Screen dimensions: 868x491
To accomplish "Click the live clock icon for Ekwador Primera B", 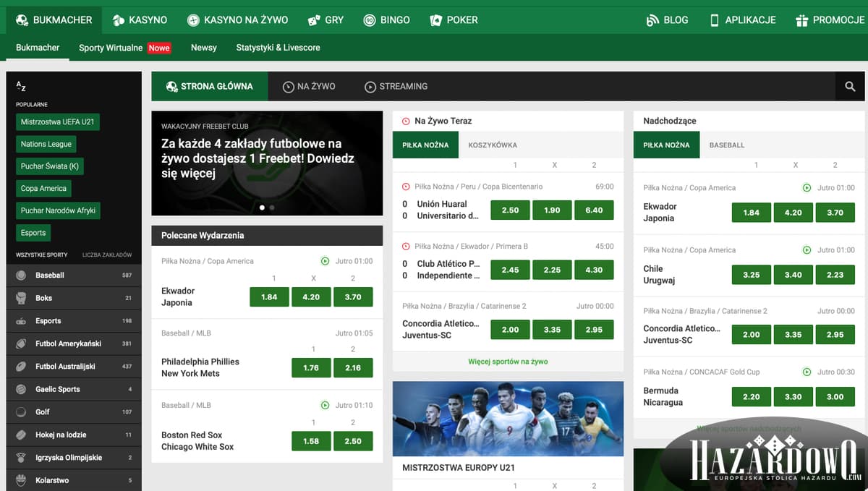I will (x=406, y=247).
